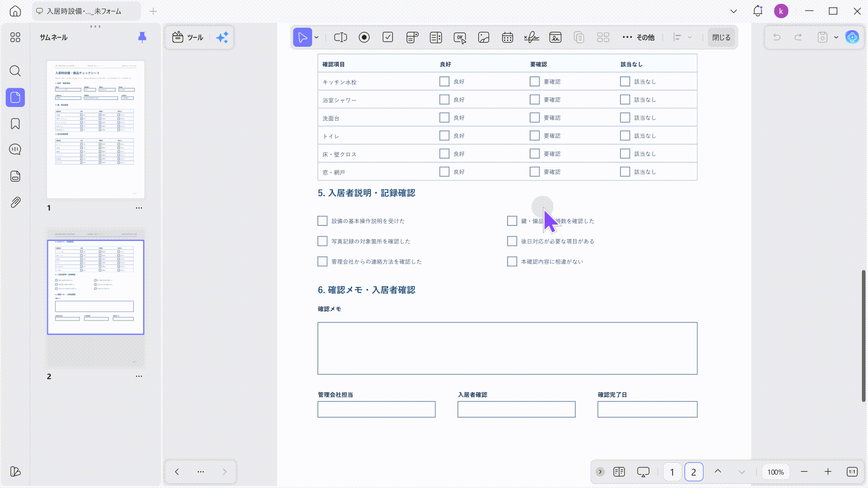Image resolution: width=868 pixels, height=488 pixels.
Task: Open the search panel in sidebar
Action: tap(15, 71)
